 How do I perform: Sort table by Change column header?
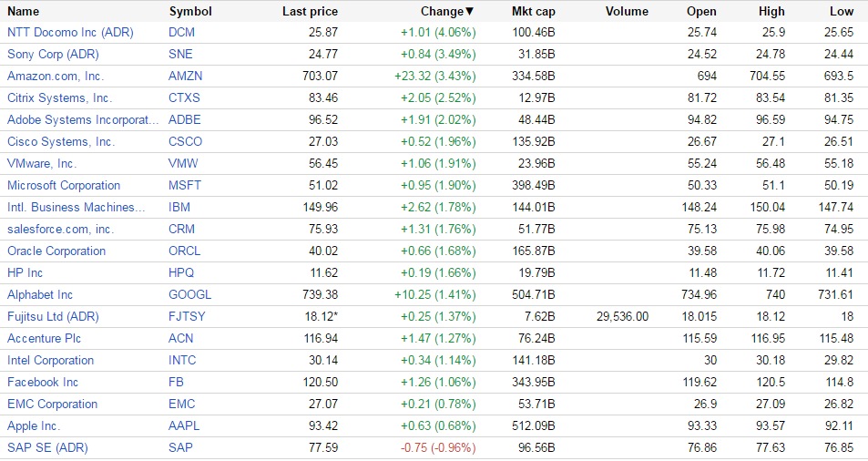click(446, 12)
